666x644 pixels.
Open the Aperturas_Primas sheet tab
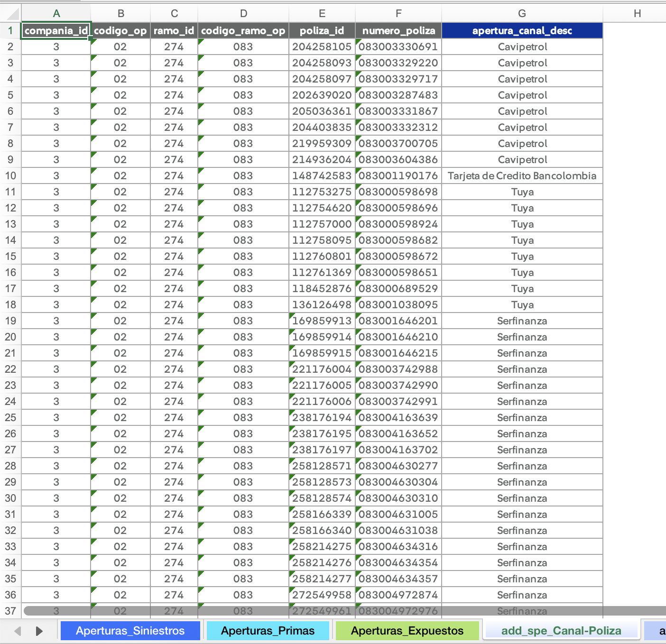(x=268, y=631)
